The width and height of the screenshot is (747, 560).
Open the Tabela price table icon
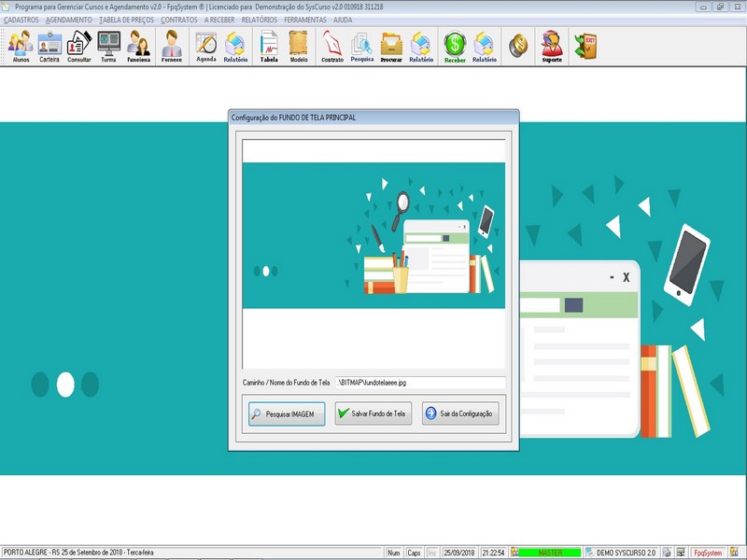click(x=269, y=46)
